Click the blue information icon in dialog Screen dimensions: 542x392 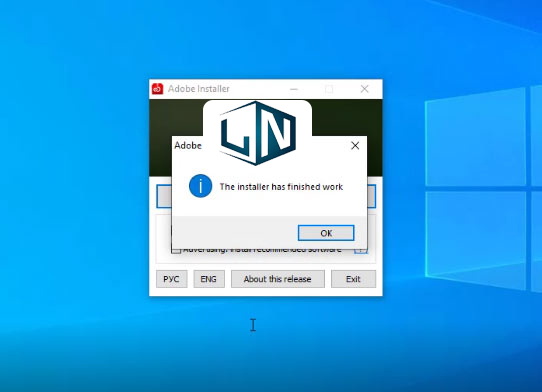[x=200, y=186]
